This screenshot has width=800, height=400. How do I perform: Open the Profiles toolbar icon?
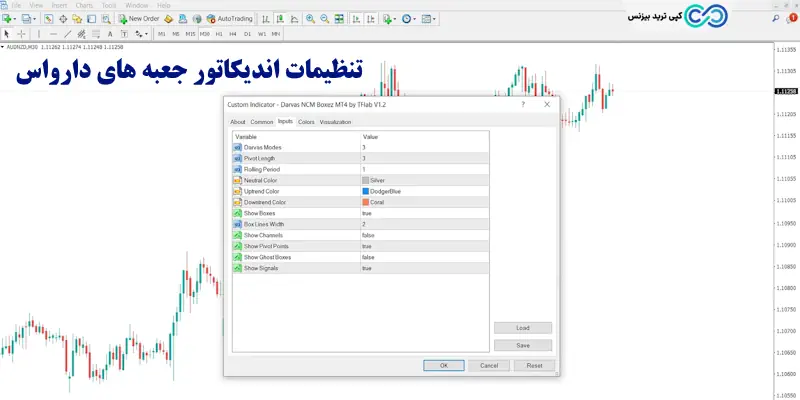coord(26,19)
